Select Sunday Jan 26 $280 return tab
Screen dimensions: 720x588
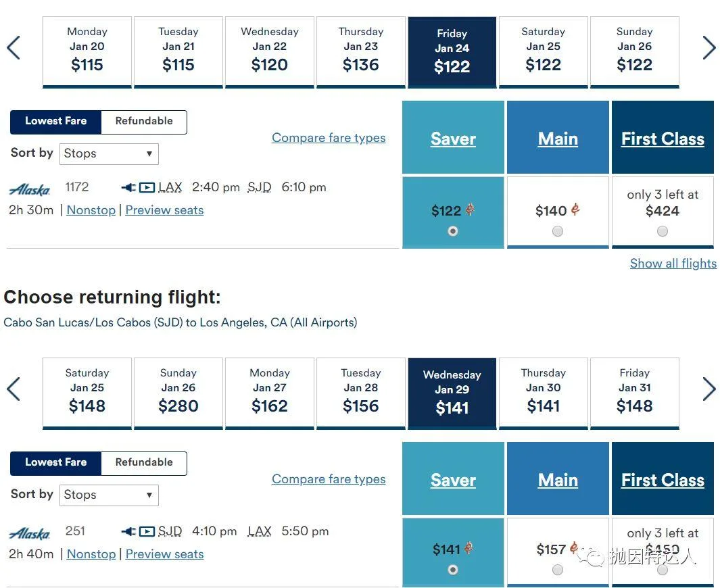(x=178, y=393)
